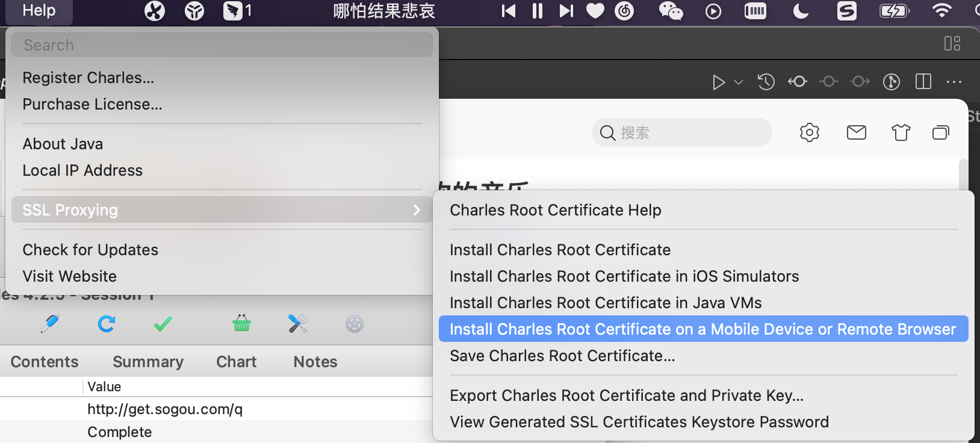Open the mail envelope icon in music app
This screenshot has width=980, height=443.
(x=857, y=132)
